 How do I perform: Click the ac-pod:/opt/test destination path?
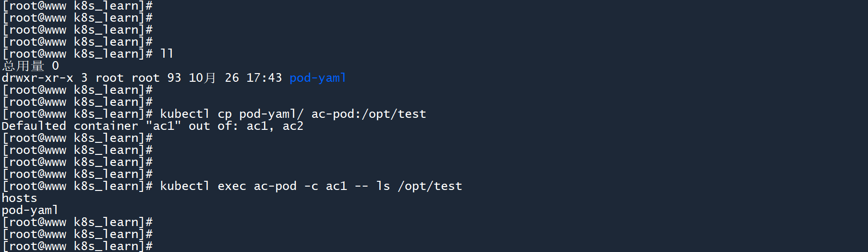tap(369, 114)
